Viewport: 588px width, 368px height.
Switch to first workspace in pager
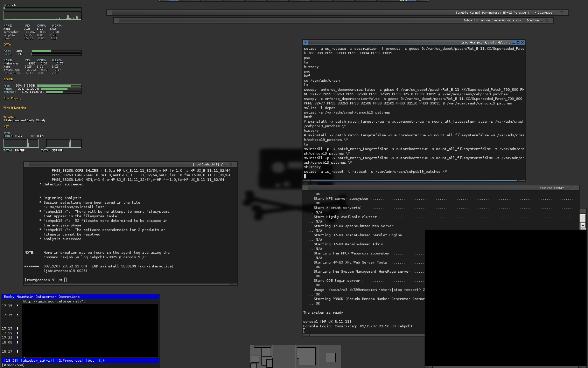tap(261, 356)
